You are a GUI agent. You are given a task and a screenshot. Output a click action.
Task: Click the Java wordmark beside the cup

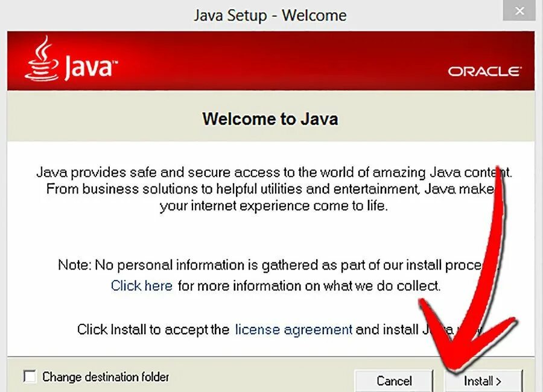click(x=91, y=67)
